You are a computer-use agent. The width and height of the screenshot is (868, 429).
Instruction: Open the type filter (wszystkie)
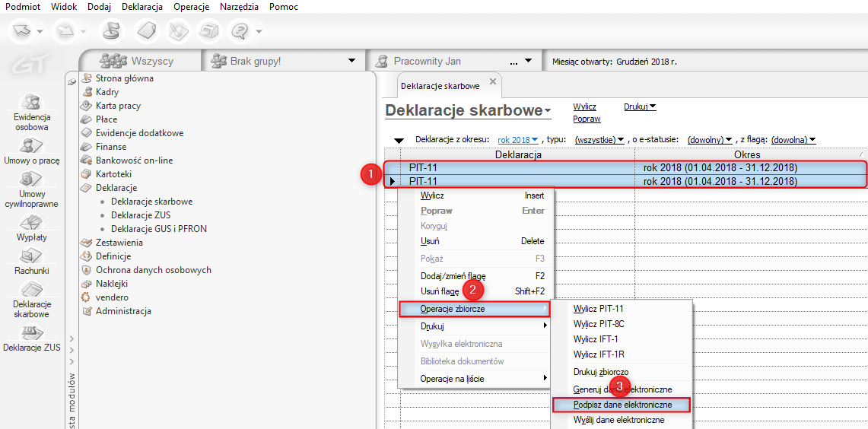pos(600,139)
